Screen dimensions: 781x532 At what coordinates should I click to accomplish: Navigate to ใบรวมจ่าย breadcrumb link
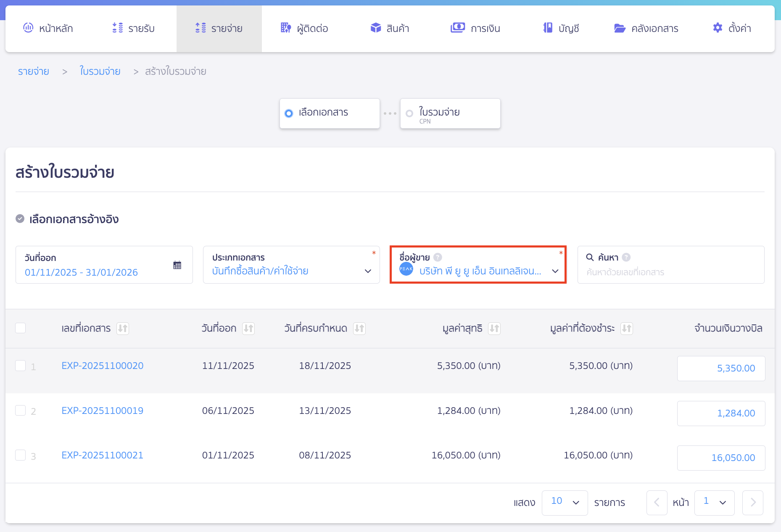pos(100,71)
